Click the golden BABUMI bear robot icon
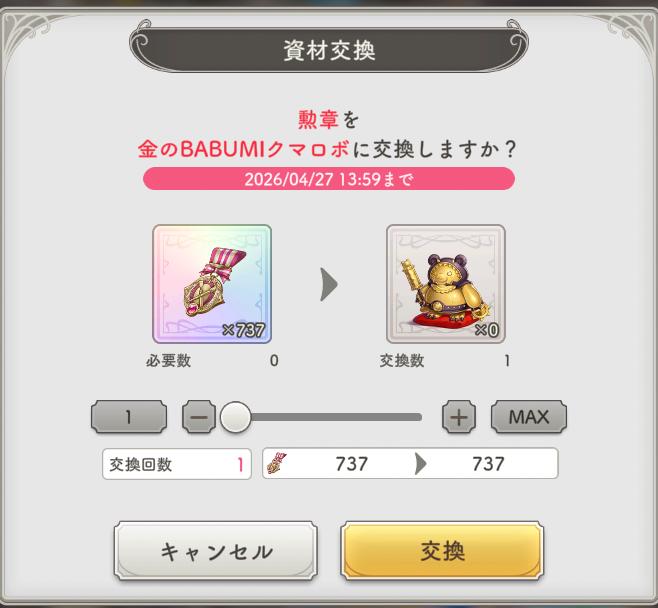Viewport: 658px width, 608px height. [x=446, y=284]
